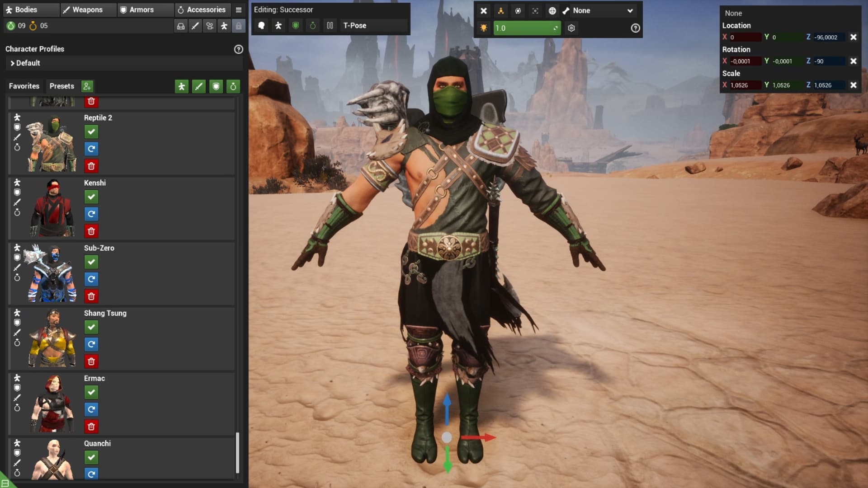868x488 pixels.
Task: Open the hamburger menu beside Accessories
Action: click(239, 10)
